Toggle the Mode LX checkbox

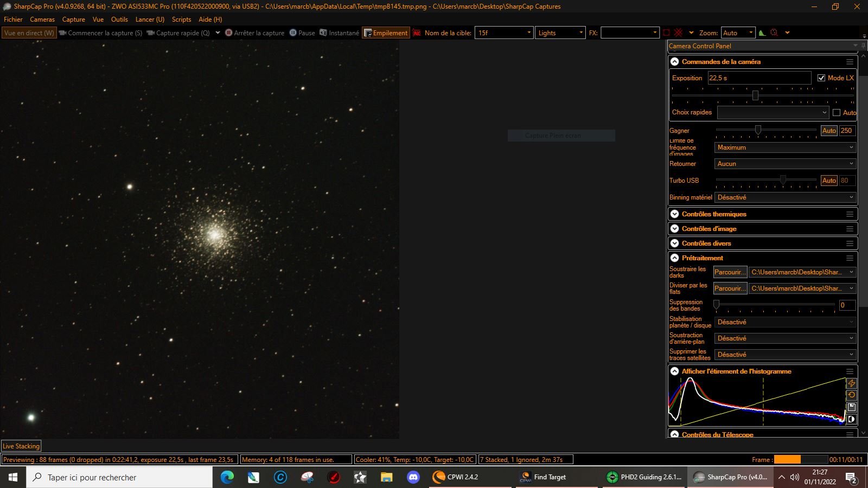[821, 78]
